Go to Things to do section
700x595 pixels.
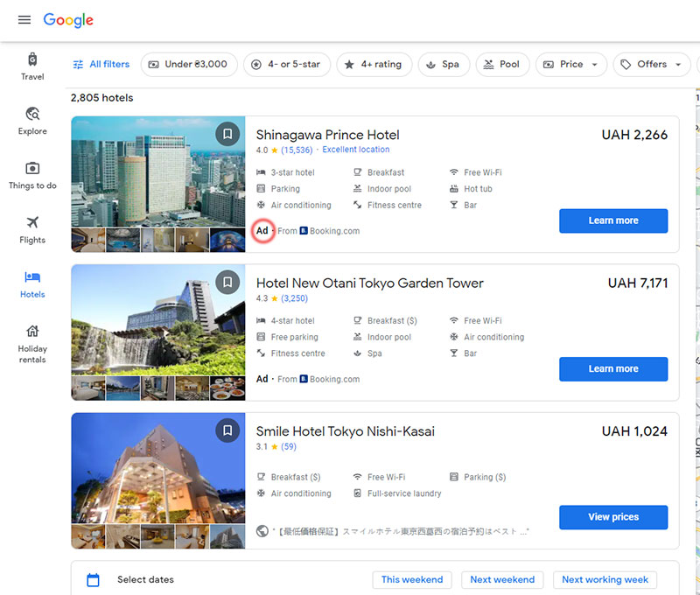coord(32,175)
